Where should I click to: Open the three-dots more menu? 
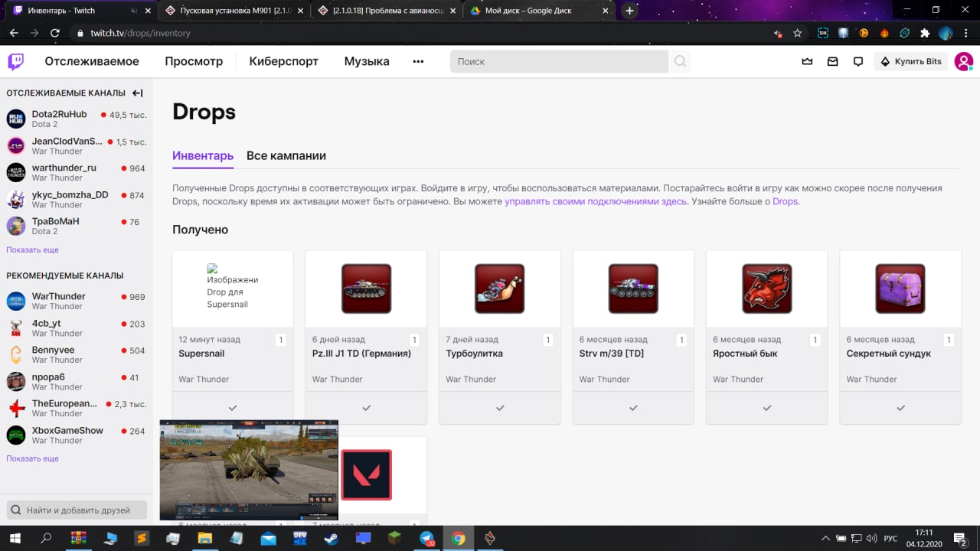click(x=418, y=61)
